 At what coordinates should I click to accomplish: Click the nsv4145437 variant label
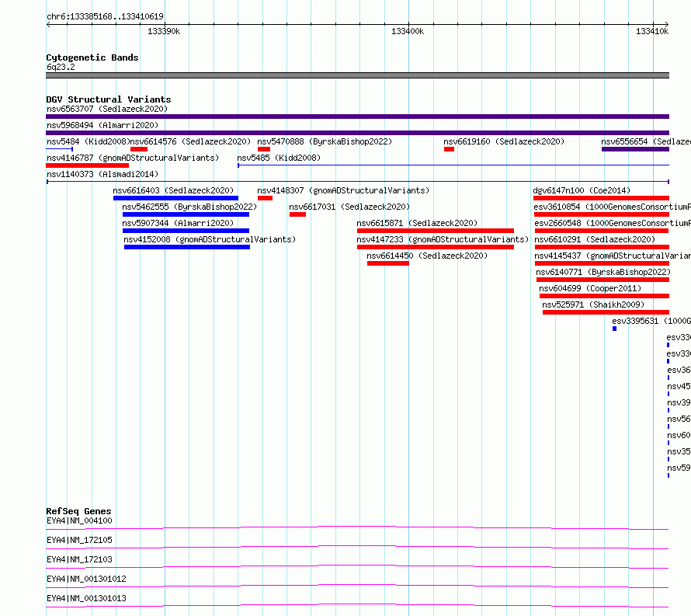pos(613,256)
